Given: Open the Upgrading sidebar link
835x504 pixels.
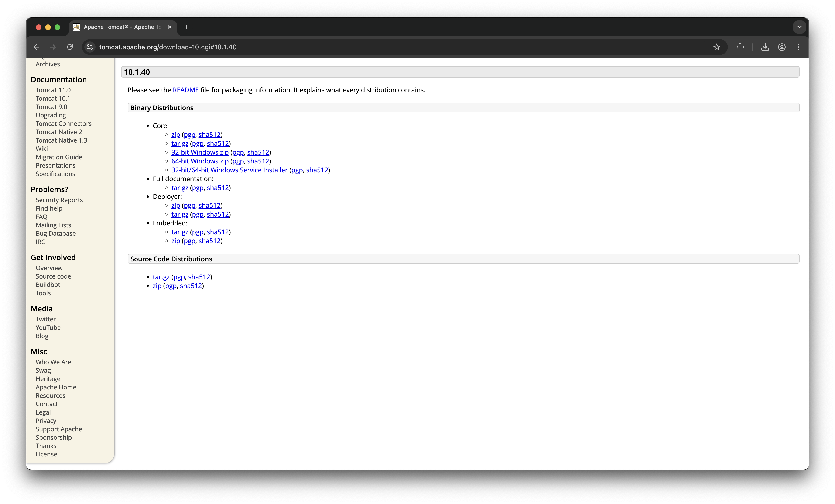Looking at the screenshot, I should pyautogui.click(x=51, y=115).
